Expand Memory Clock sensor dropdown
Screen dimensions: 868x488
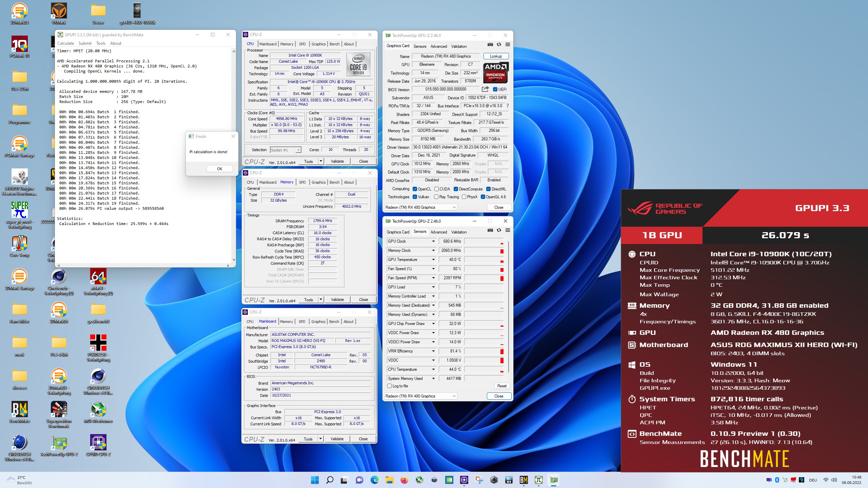[433, 250]
